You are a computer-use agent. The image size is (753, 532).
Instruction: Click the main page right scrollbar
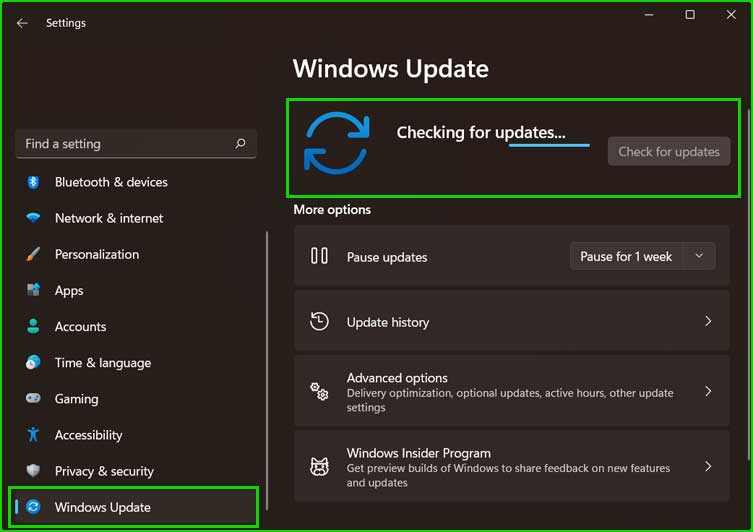(748, 285)
